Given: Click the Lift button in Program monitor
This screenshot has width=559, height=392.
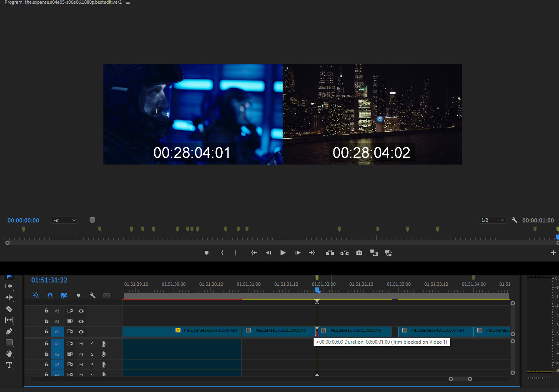Looking at the screenshot, I should point(330,253).
